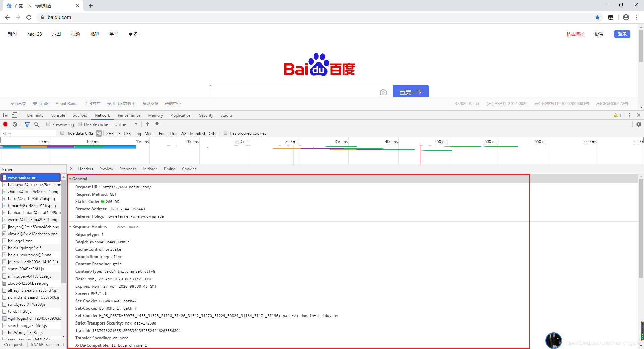Click the Import HAR upload arrow
Viewport: 644px width, 349px height.
tap(148, 124)
